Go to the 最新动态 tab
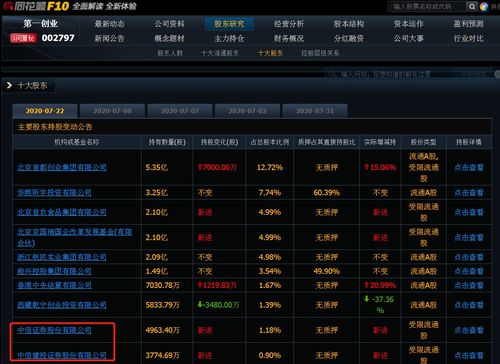Viewport: 500px width, 364px height. click(109, 24)
